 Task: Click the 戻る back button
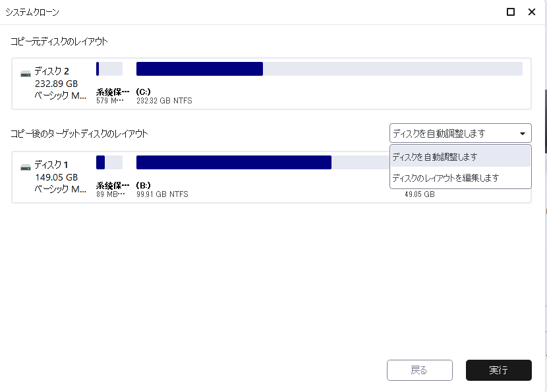pos(419,370)
